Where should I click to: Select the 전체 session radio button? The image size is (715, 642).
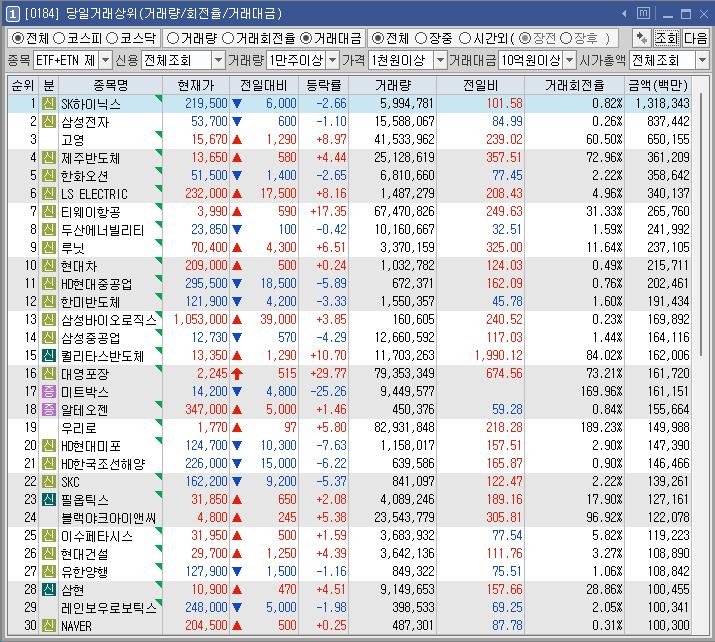coord(378,38)
